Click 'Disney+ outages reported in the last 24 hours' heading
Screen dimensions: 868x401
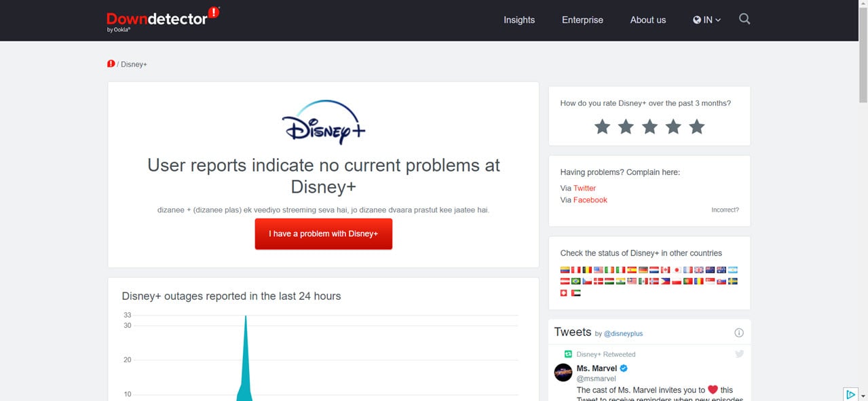pyautogui.click(x=231, y=296)
